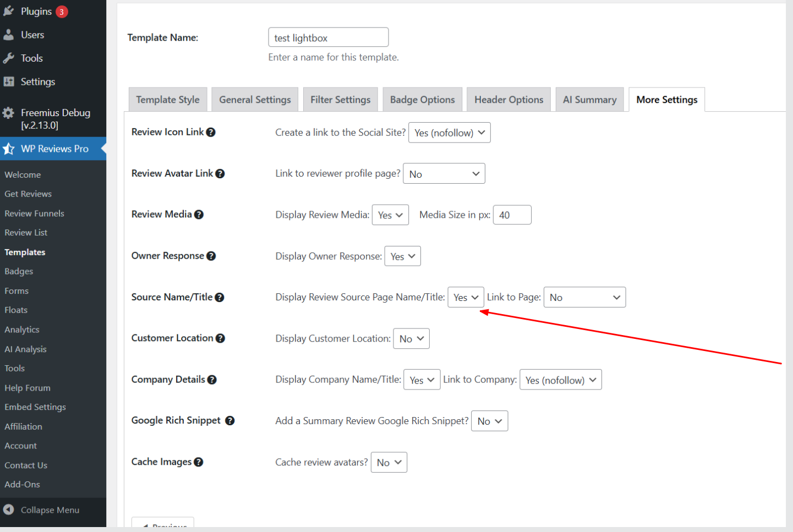Open the AI Summary tab
Viewport: 793px width, 532px height.
coord(589,100)
